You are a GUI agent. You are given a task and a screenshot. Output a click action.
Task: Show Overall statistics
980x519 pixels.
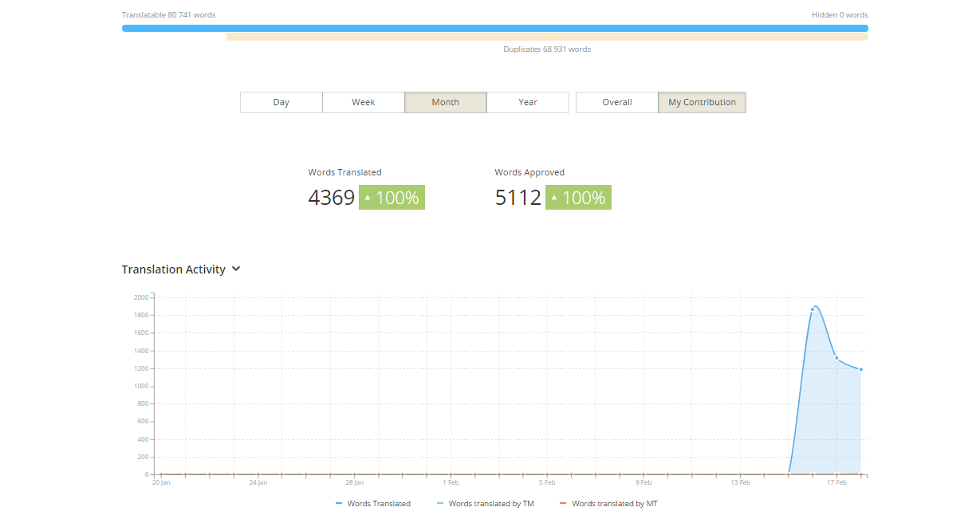[x=617, y=102]
